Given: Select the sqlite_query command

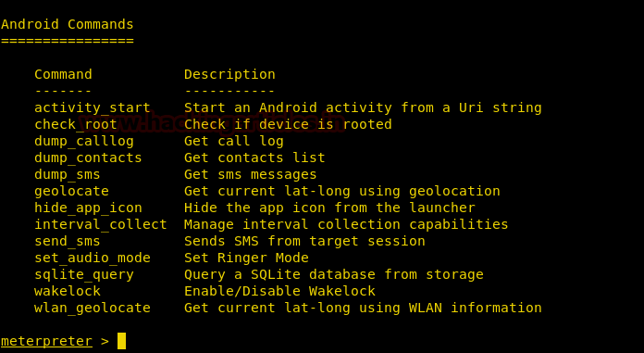Looking at the screenshot, I should click(84, 275).
